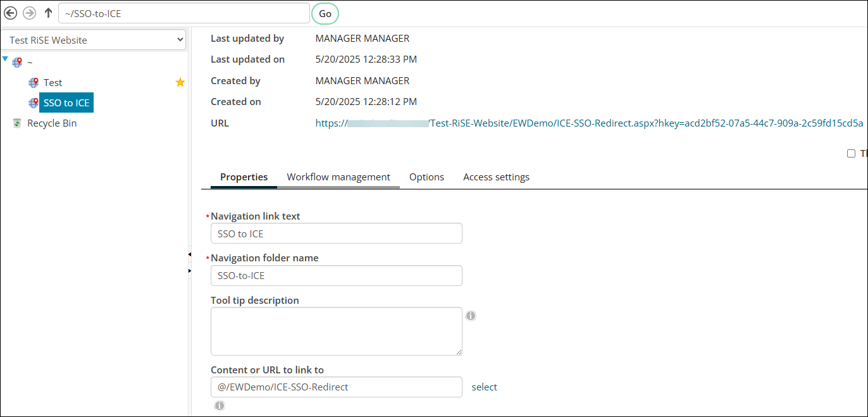
Task: Click the forward navigation arrow icon
Action: [29, 13]
